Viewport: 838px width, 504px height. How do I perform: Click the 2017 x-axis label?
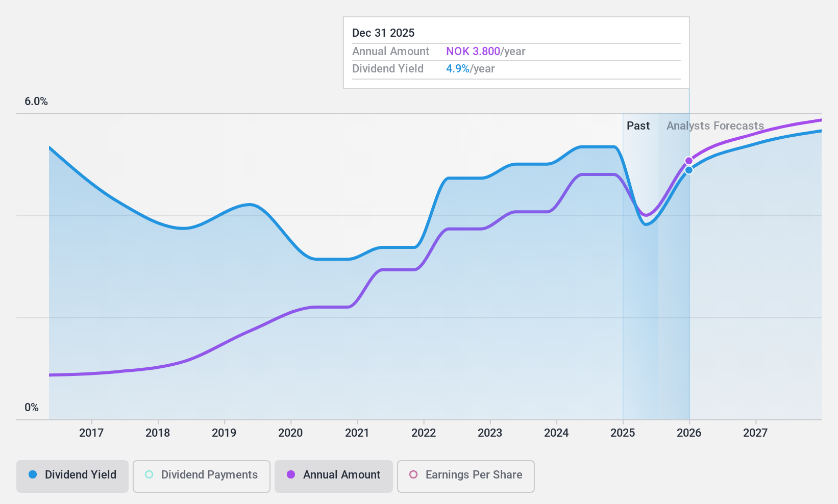pyautogui.click(x=91, y=433)
